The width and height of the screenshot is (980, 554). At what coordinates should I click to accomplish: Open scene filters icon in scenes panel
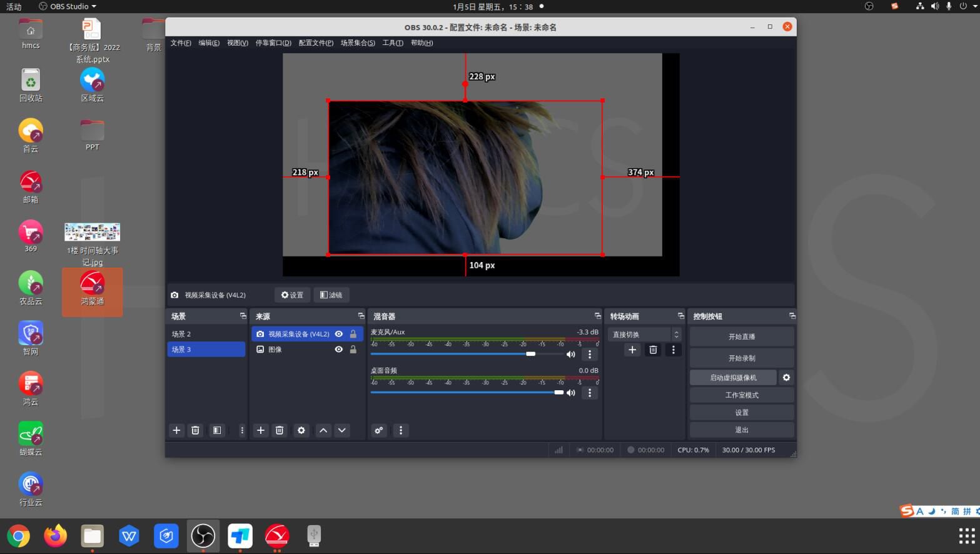[x=217, y=430]
